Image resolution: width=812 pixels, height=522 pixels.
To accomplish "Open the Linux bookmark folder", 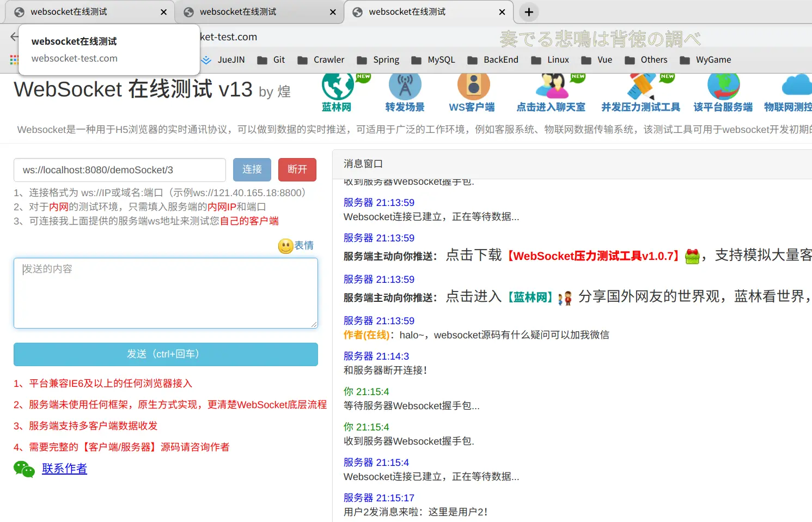I will pyautogui.click(x=550, y=60).
